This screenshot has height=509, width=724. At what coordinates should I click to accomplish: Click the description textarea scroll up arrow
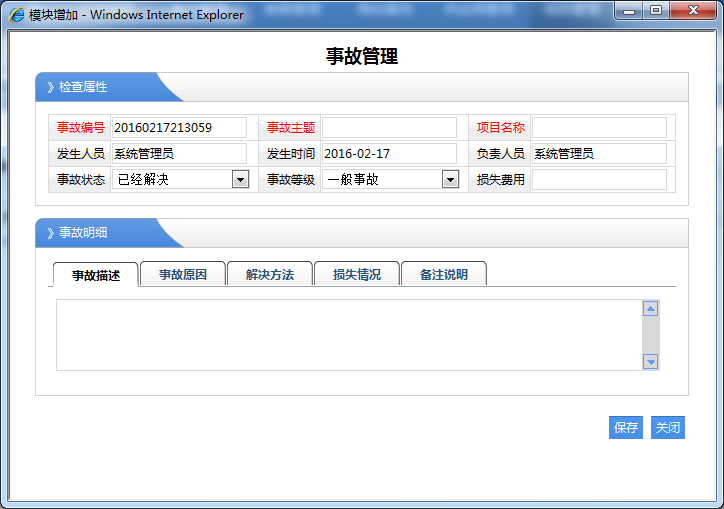point(651,309)
